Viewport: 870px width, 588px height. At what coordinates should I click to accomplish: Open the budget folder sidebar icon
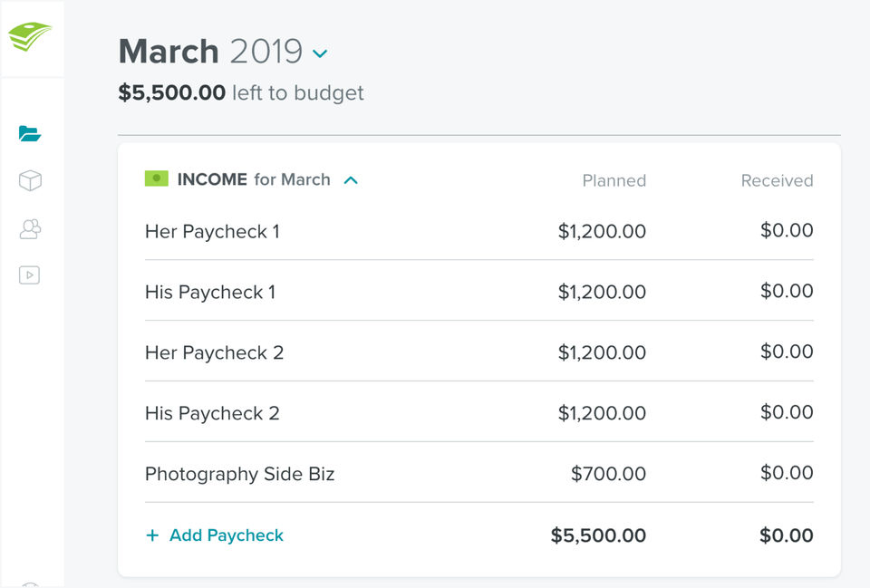[x=30, y=134]
